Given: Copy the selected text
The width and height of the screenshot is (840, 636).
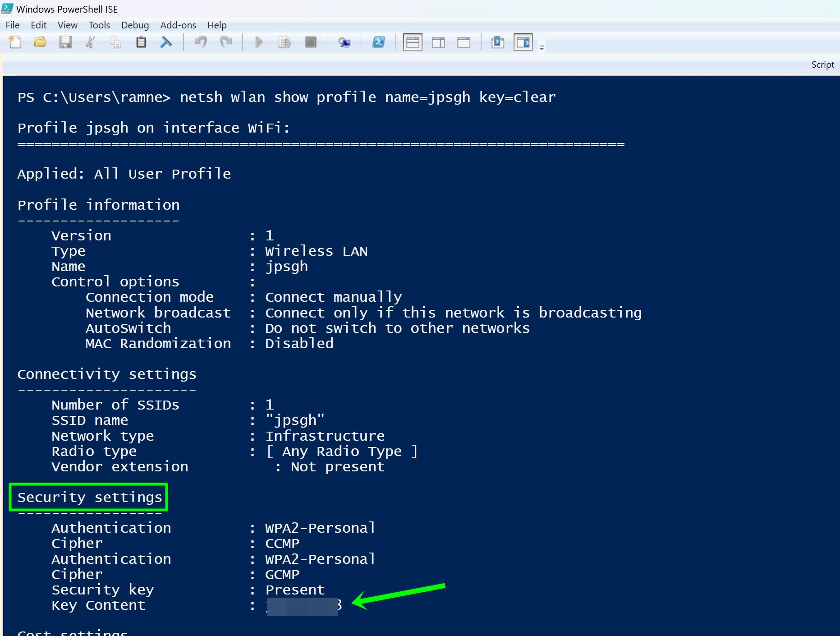Looking at the screenshot, I should click(x=115, y=42).
